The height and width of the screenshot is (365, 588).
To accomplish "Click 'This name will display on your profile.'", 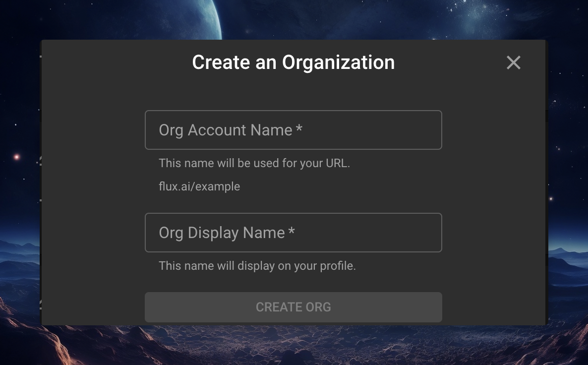I will (257, 266).
